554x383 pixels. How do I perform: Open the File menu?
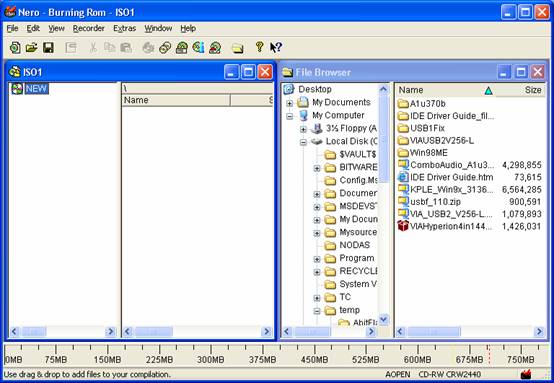point(12,28)
